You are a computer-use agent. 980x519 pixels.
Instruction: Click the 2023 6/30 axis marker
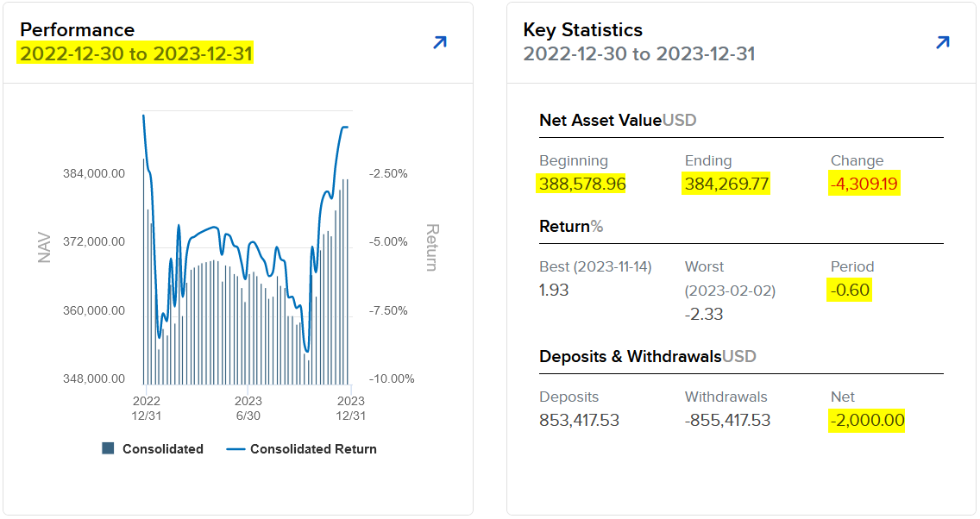click(248, 408)
